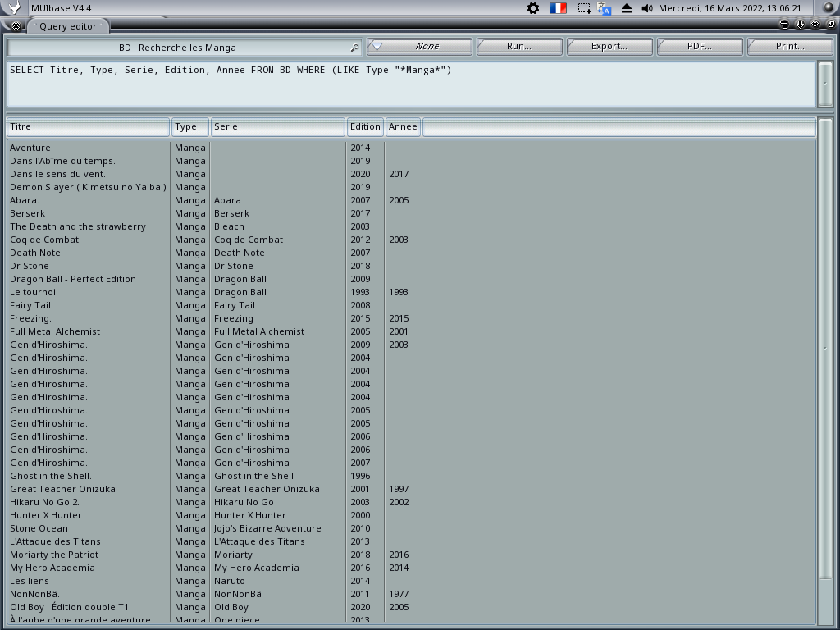Click the AROS cat logo menu icon
This screenshot has height=630, width=840.
pos(15,7)
